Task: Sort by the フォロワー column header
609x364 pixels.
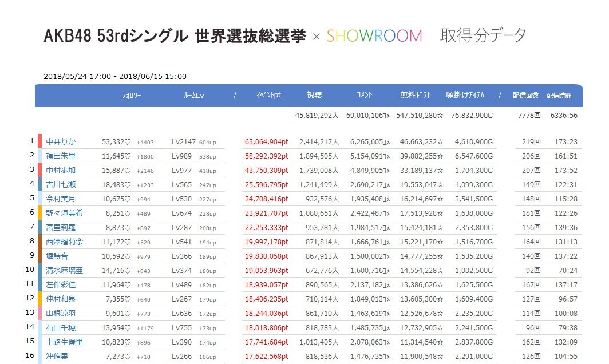Action: (132, 95)
